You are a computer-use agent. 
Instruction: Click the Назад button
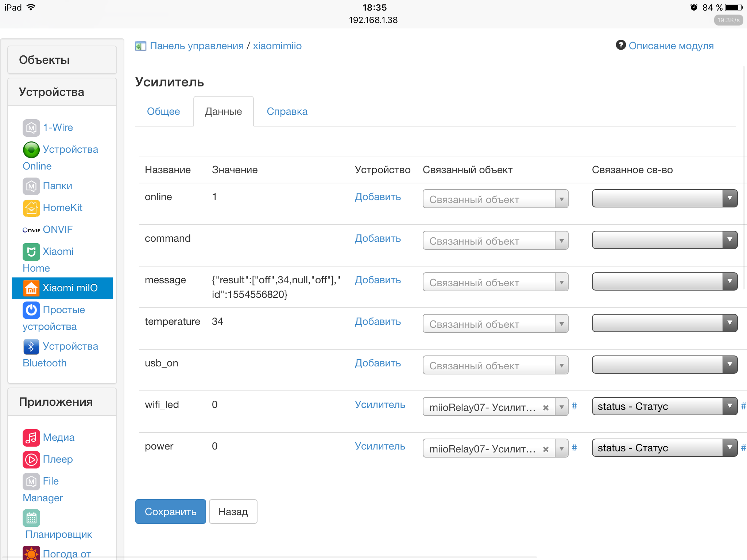[233, 512]
